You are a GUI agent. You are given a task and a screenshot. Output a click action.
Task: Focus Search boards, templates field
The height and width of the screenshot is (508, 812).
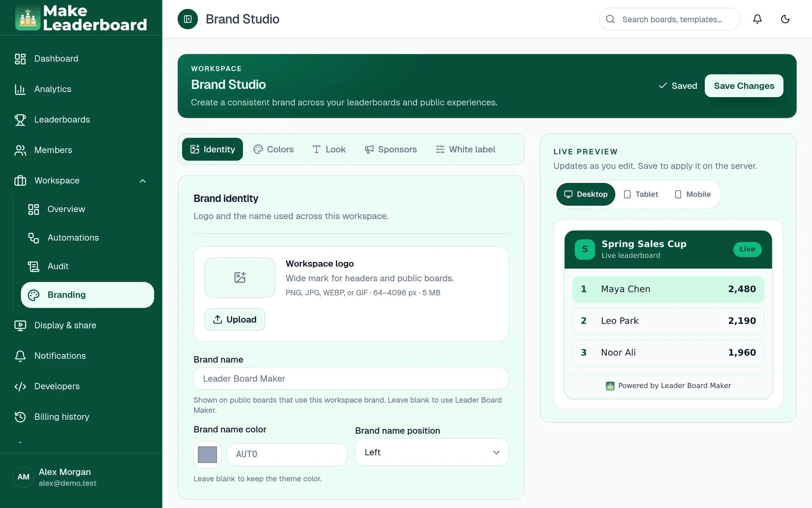669,19
